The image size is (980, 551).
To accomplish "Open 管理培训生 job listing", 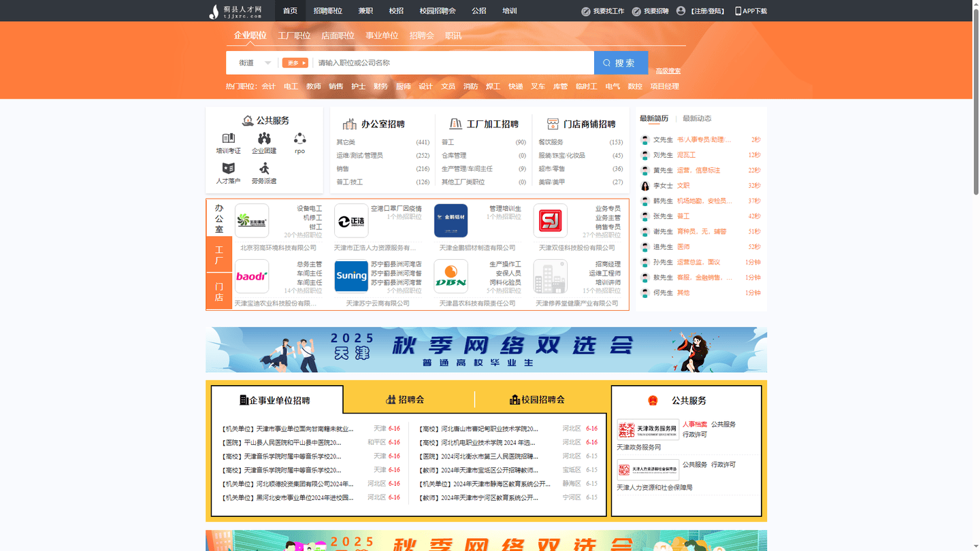I will (x=505, y=209).
